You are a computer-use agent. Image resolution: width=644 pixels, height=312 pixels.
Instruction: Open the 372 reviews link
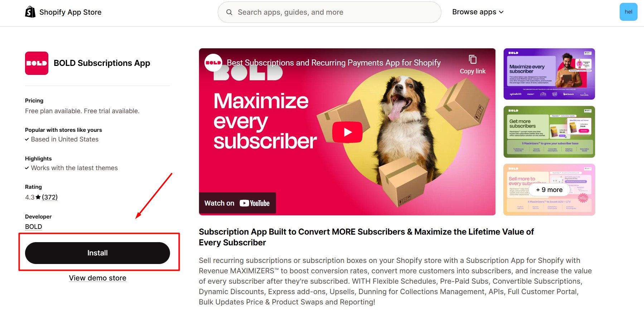click(50, 197)
